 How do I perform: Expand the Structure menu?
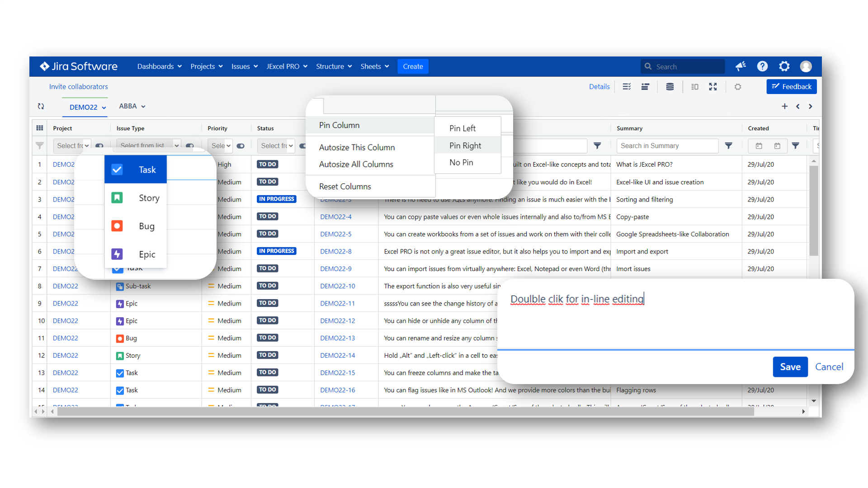click(334, 66)
